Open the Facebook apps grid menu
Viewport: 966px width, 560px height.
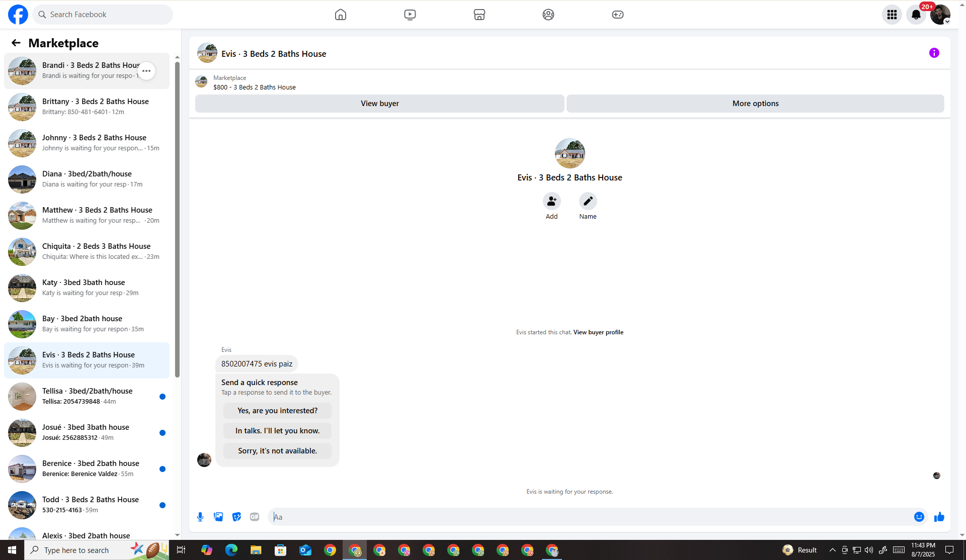(x=892, y=15)
